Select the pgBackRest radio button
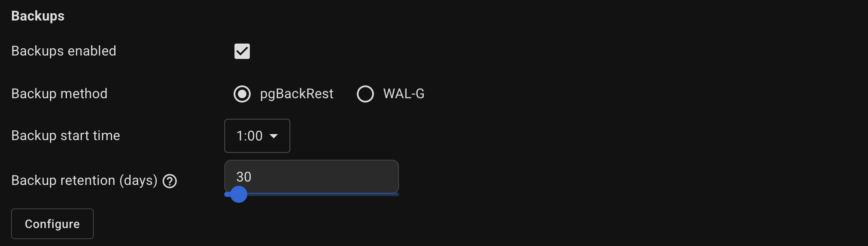Image resolution: width=868 pixels, height=246 pixels. 242,94
